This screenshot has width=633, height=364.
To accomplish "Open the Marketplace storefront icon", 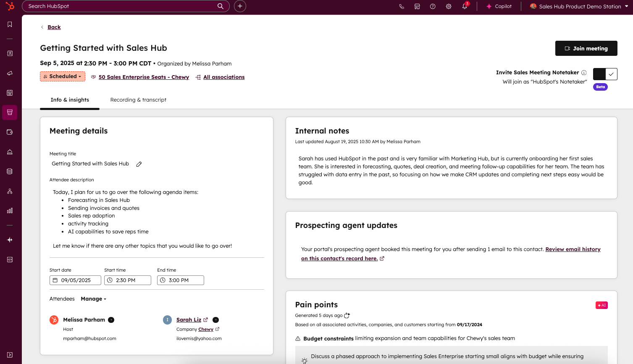I will [x=417, y=6].
